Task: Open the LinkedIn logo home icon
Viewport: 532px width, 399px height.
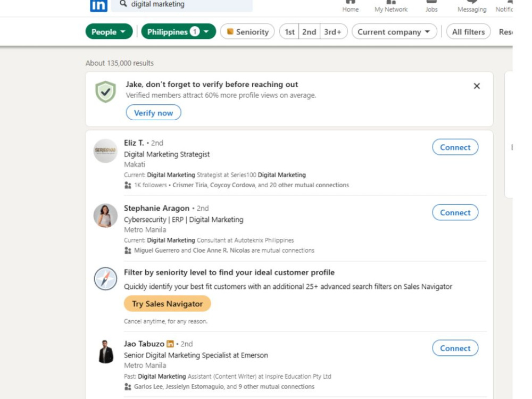Action: click(x=98, y=5)
